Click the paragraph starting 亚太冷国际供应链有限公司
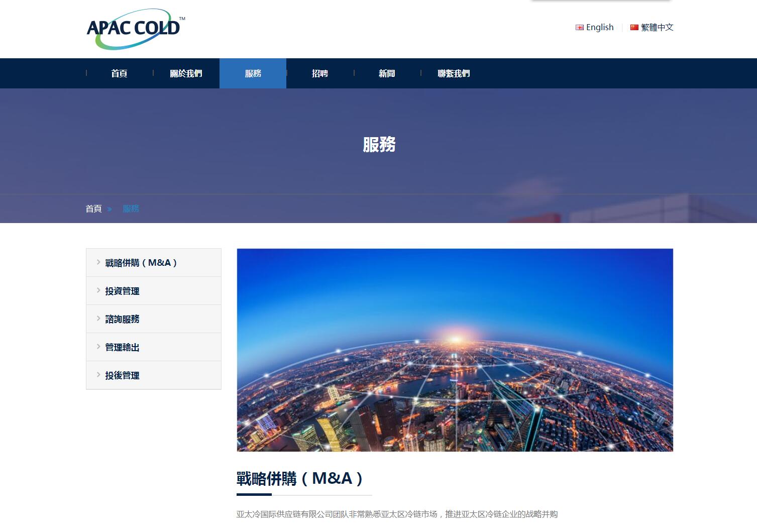The width and height of the screenshot is (757, 532). (x=397, y=514)
